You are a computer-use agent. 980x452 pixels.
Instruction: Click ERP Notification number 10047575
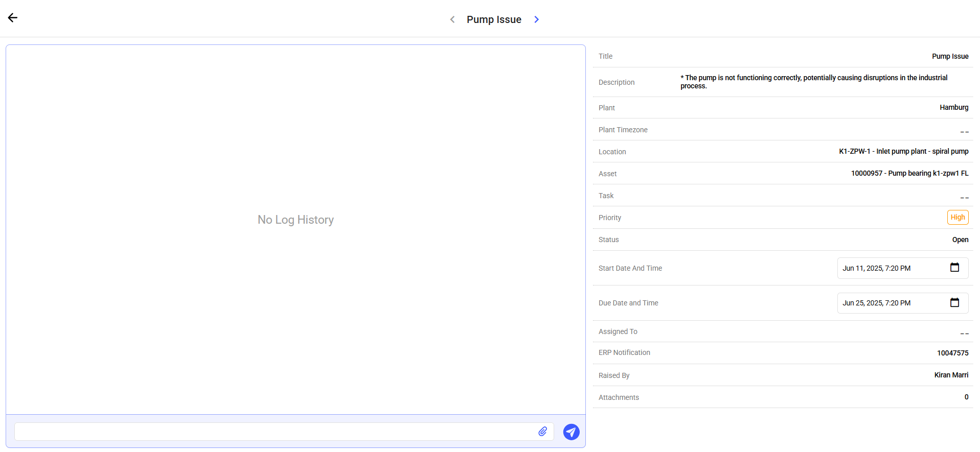tap(952, 353)
